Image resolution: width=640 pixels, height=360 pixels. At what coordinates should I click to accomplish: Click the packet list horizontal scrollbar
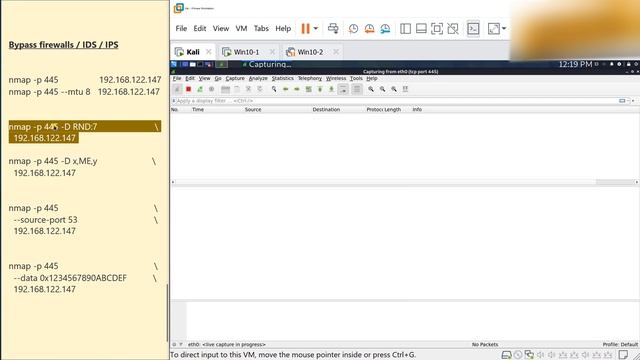pyautogui.click(x=404, y=182)
